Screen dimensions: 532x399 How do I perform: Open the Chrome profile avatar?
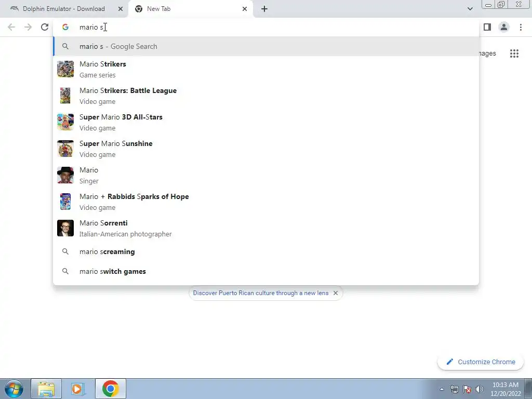(x=504, y=27)
